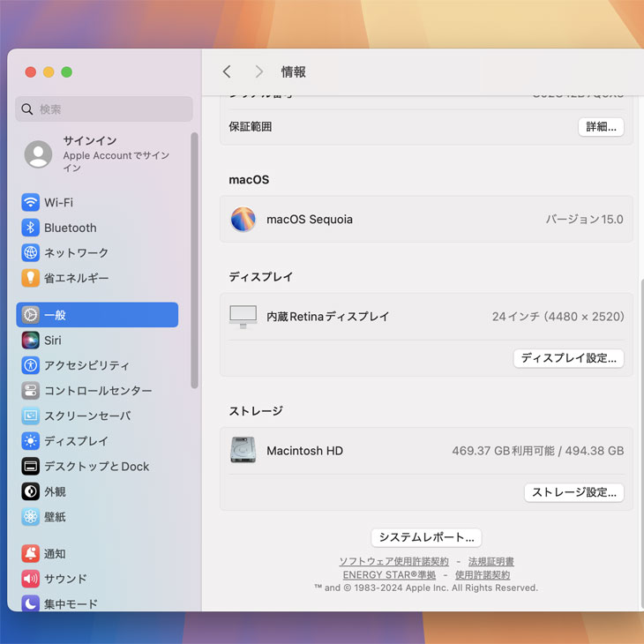Open ネットワーク globe icon
644x644 pixels.
coord(31,253)
